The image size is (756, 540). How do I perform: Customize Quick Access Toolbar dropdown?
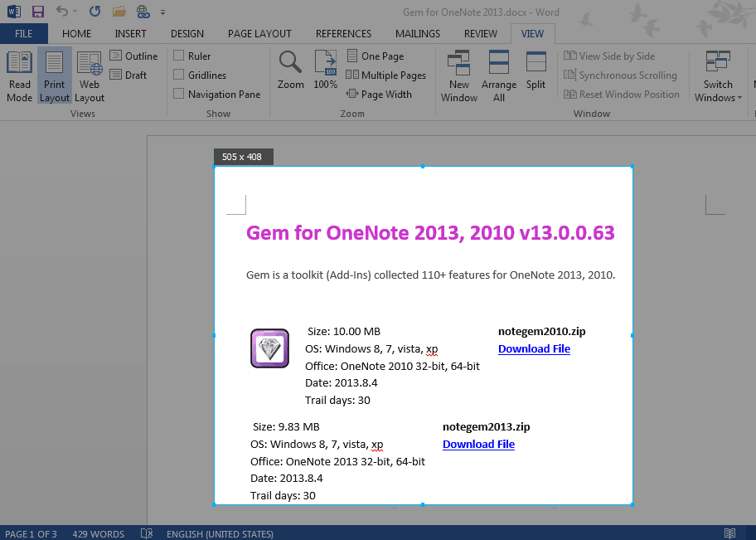click(163, 12)
